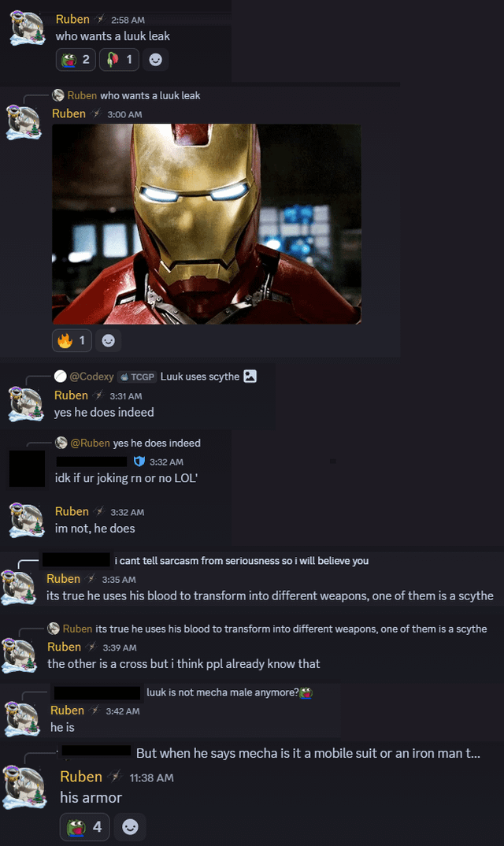Jump to replied message "who wants a luuk leak"
This screenshot has height=846, width=504.
tap(150, 95)
